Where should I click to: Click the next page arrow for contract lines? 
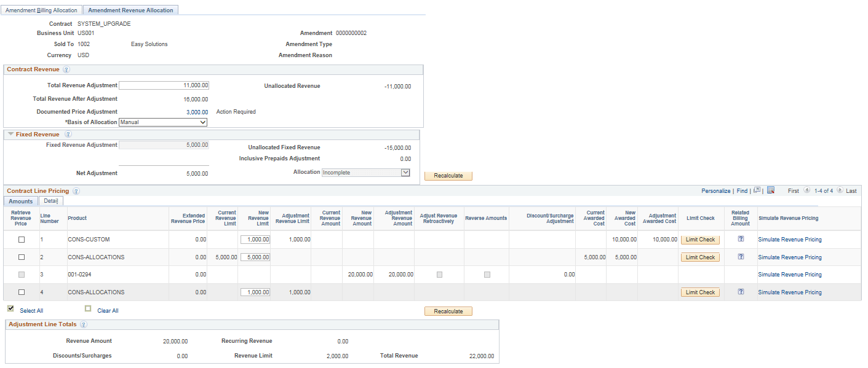tap(841, 190)
